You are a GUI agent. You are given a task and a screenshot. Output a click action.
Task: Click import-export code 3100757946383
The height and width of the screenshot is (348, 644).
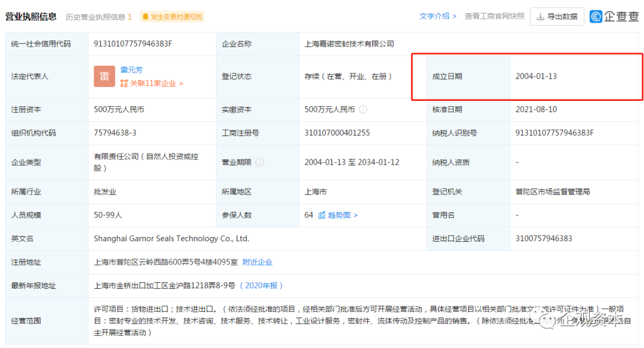tap(544, 239)
